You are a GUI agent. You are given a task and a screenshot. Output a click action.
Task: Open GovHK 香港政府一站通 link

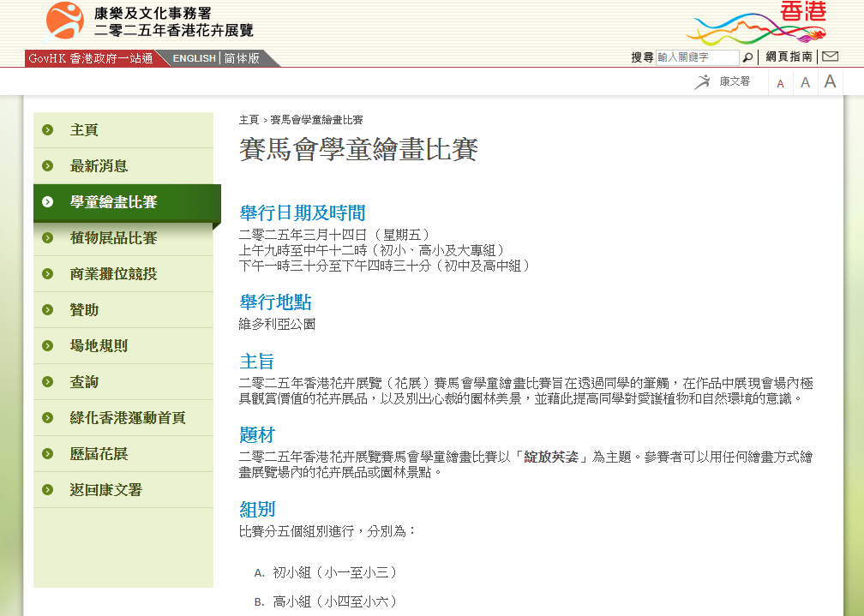click(x=90, y=58)
